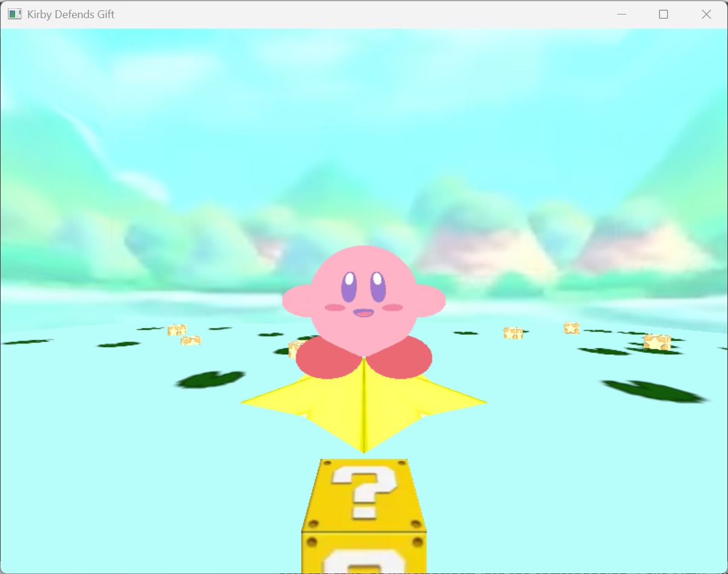The height and width of the screenshot is (574, 728).
Task: Minimize the Kirby Defends Gift window
Action: tap(621, 15)
